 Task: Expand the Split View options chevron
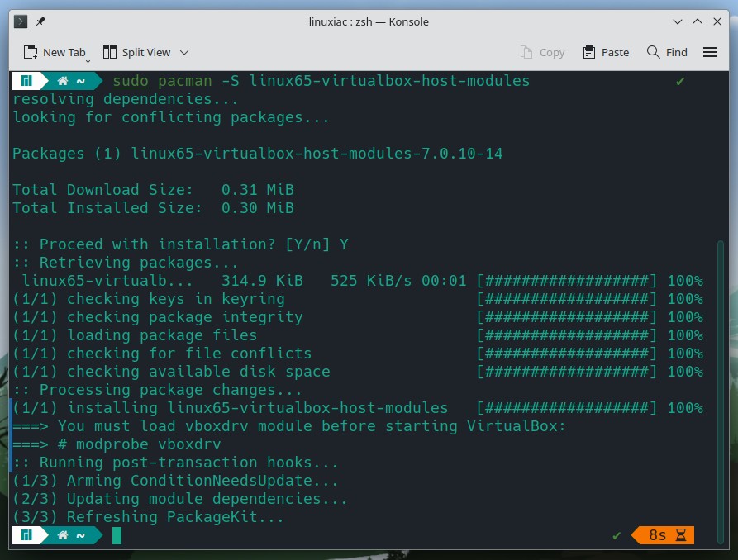point(184,53)
